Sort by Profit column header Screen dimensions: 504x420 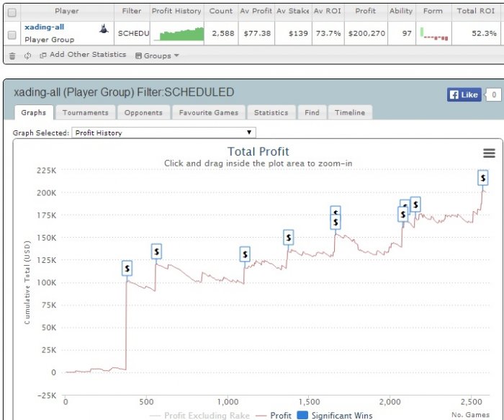pos(366,11)
